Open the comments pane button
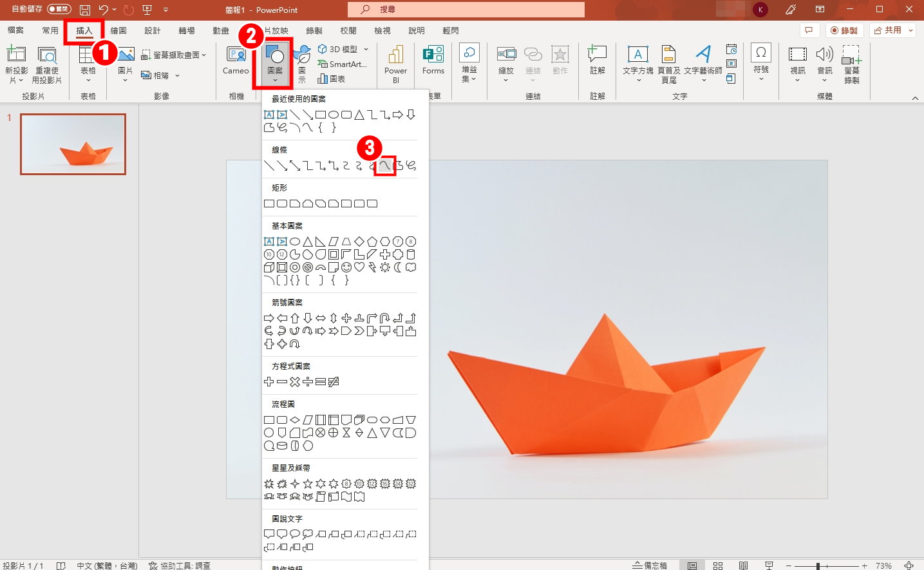This screenshot has width=924, height=570. point(809,30)
